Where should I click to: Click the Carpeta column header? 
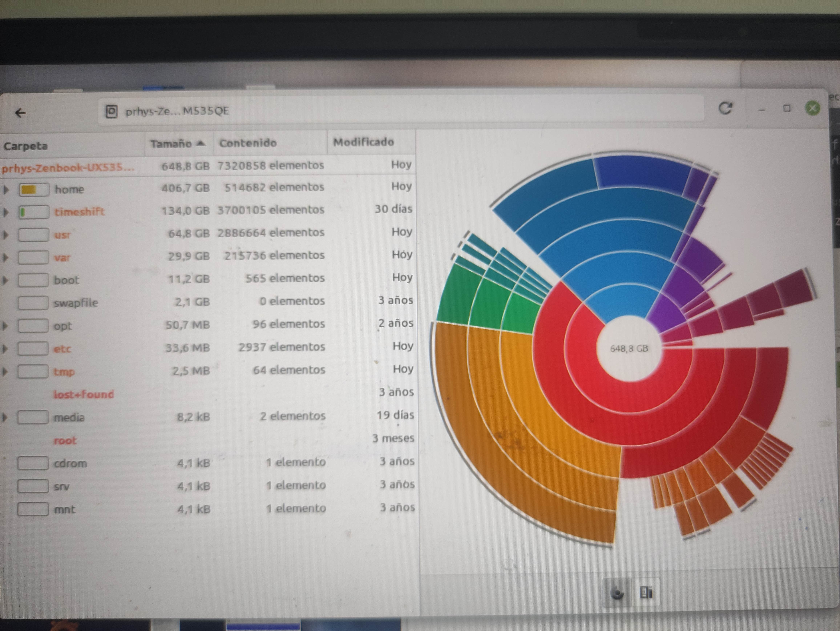26,146
